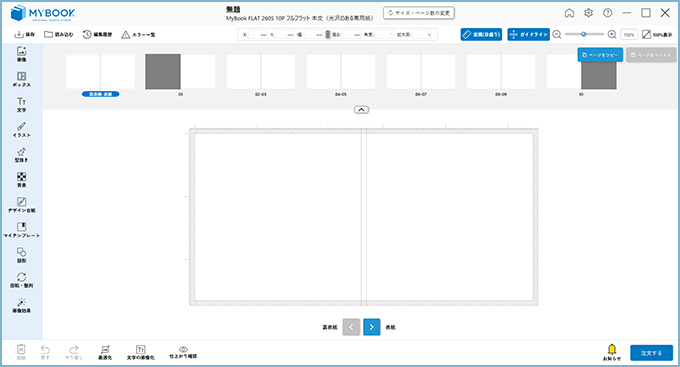This screenshot has width=680, height=367.
Task: Select the ボックス (box) tool
Action: pos(21,79)
